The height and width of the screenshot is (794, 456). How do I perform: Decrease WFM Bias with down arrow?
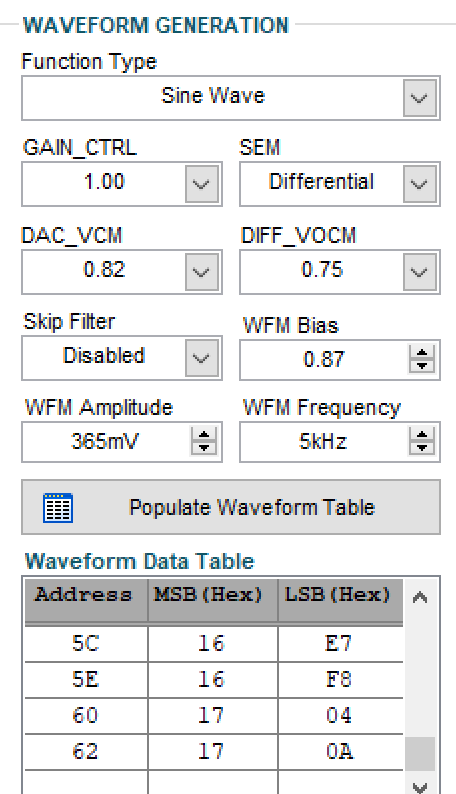click(422, 366)
